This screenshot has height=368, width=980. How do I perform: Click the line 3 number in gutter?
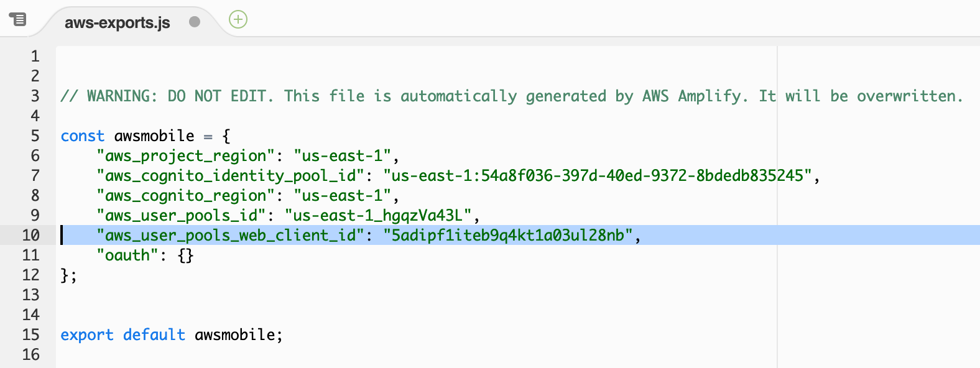(35, 96)
